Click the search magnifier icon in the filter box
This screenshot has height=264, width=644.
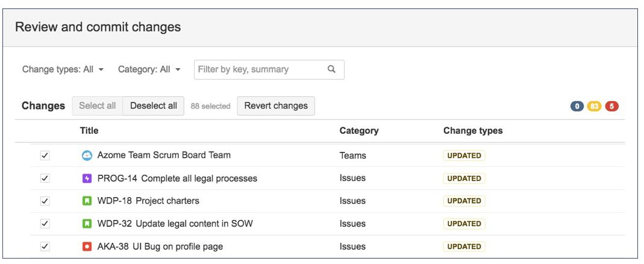331,69
